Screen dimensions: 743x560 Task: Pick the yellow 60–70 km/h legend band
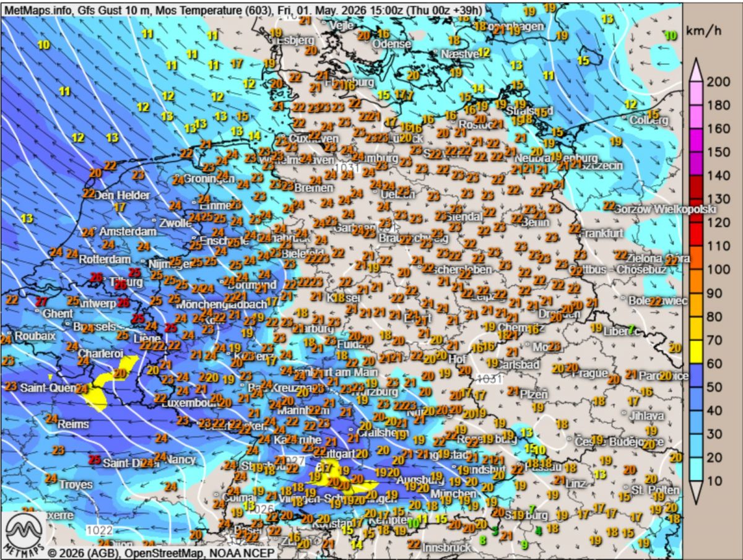coord(697,351)
